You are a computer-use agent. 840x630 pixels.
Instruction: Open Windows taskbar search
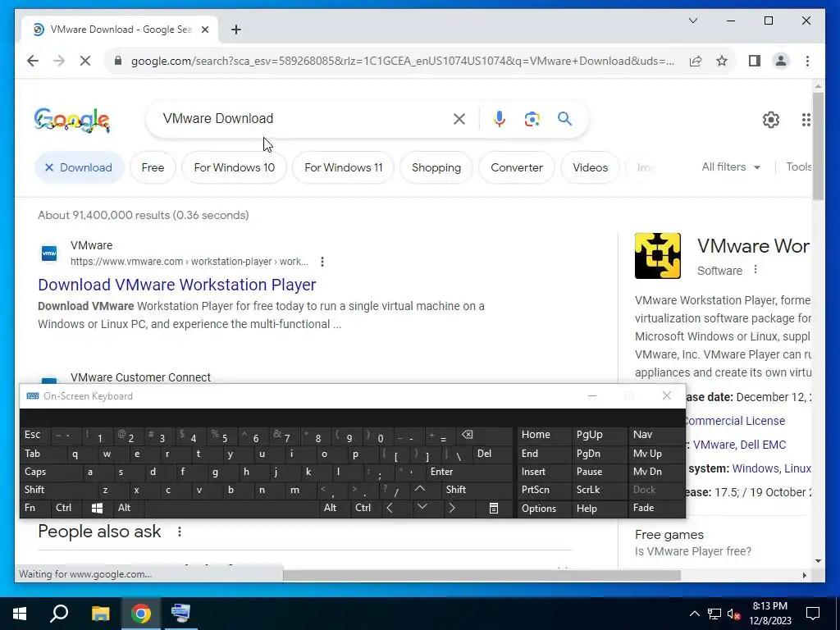tap(59, 614)
